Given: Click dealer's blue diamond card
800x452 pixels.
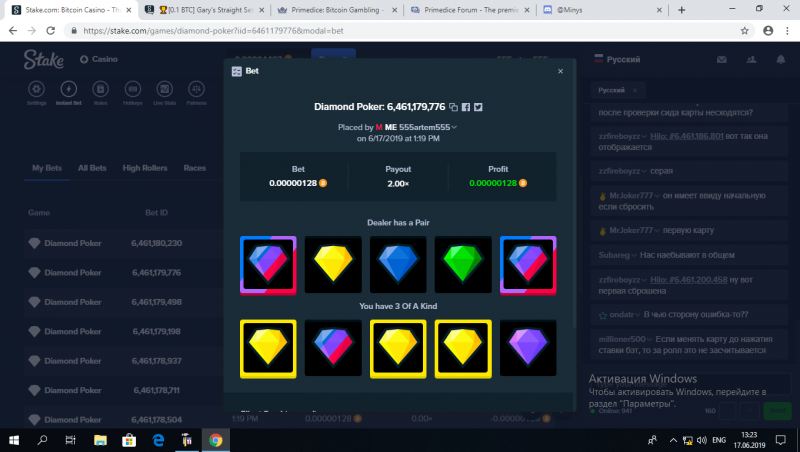Looking at the screenshot, I should (398, 265).
